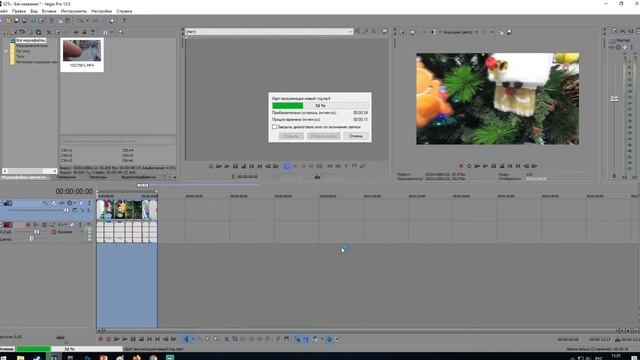640x360 pixels.
Task: Click Stop in the video preview transport
Action: [x=502, y=166]
